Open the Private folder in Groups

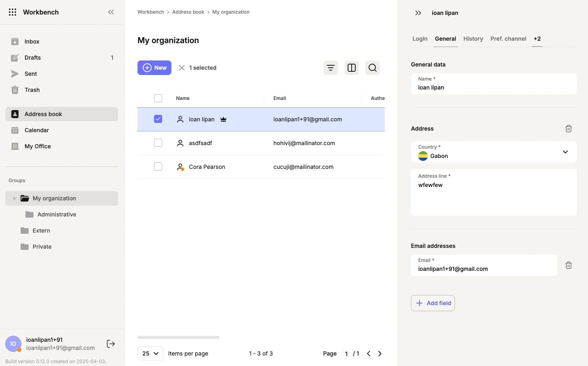(x=42, y=246)
